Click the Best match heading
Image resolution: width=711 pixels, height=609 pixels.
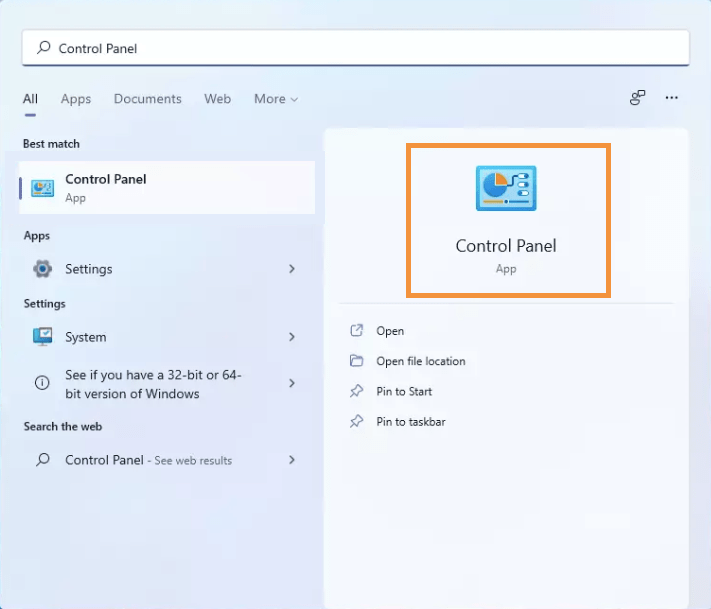click(x=51, y=144)
